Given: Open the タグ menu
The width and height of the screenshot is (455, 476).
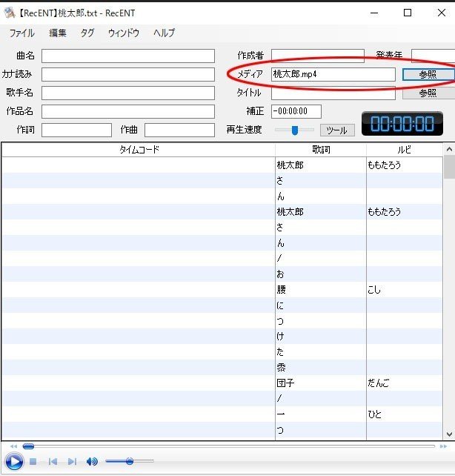Looking at the screenshot, I should (87, 33).
